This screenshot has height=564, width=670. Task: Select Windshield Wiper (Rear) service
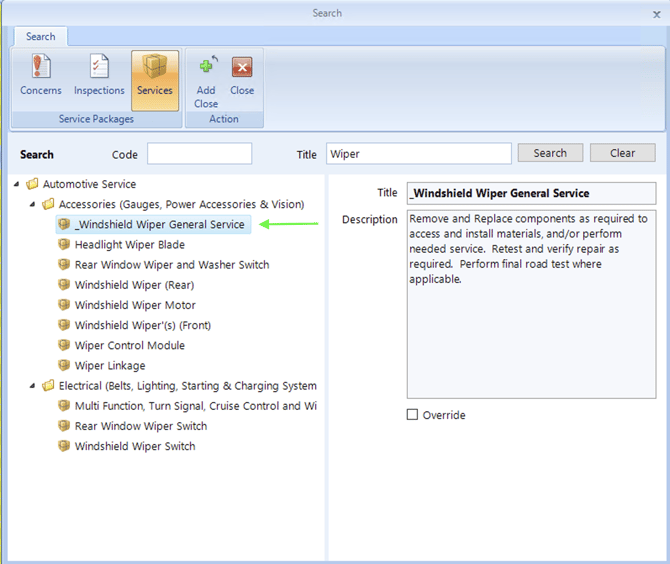point(134,285)
